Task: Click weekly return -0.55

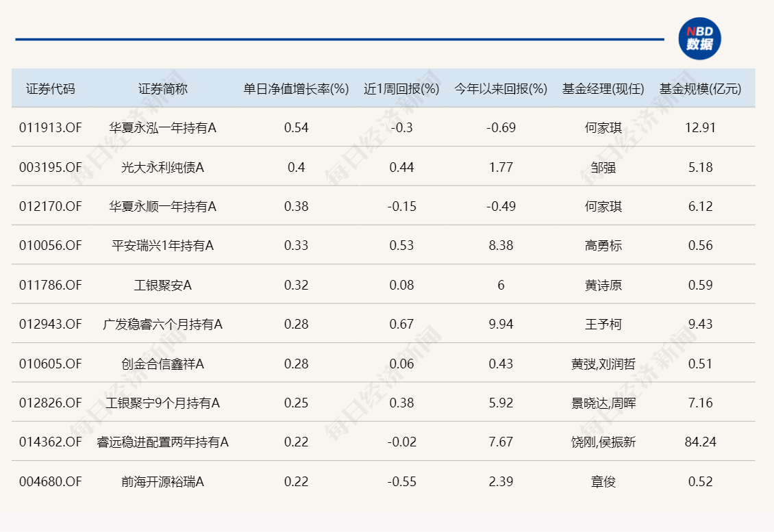Action: tap(401, 481)
